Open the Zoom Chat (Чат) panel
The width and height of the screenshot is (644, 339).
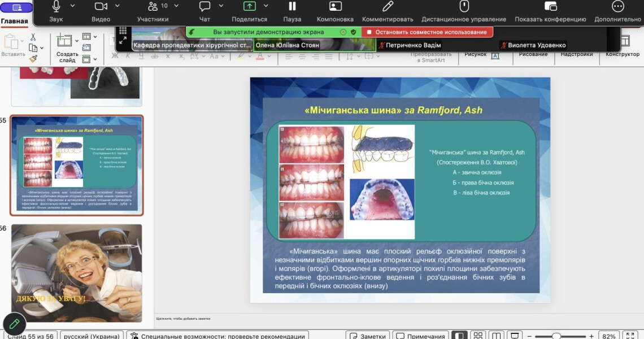204,7
